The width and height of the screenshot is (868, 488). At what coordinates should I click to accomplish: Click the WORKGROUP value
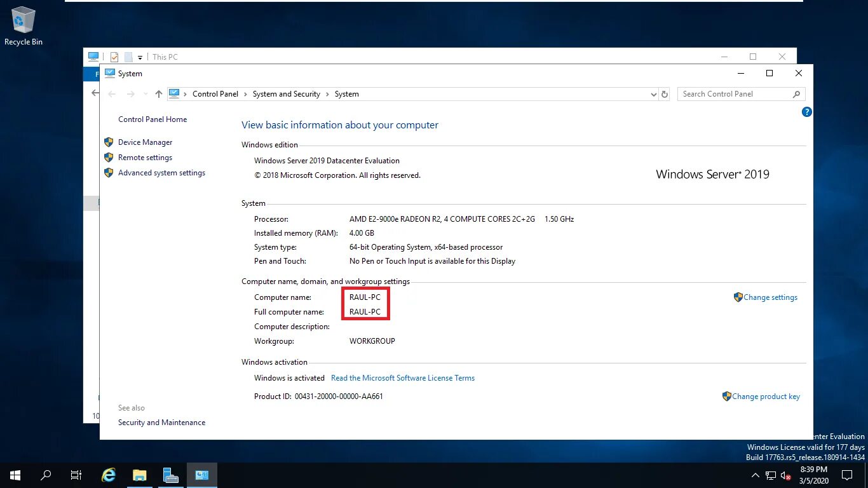pos(372,341)
